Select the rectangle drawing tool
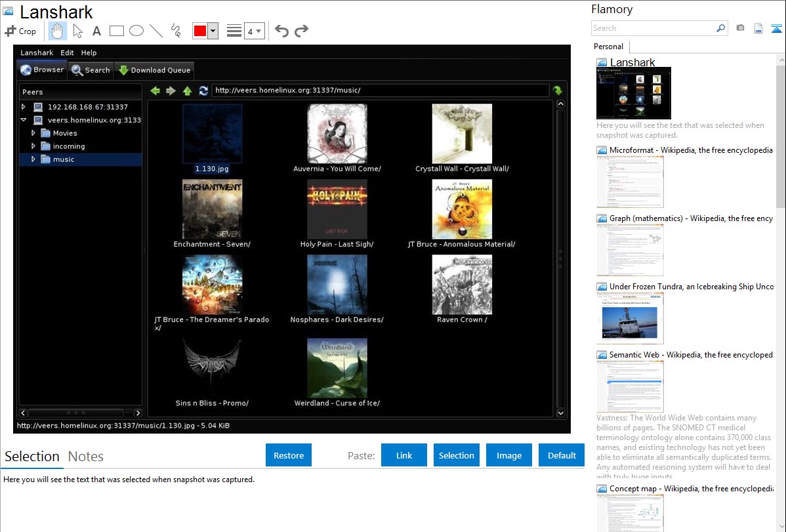 [116, 31]
